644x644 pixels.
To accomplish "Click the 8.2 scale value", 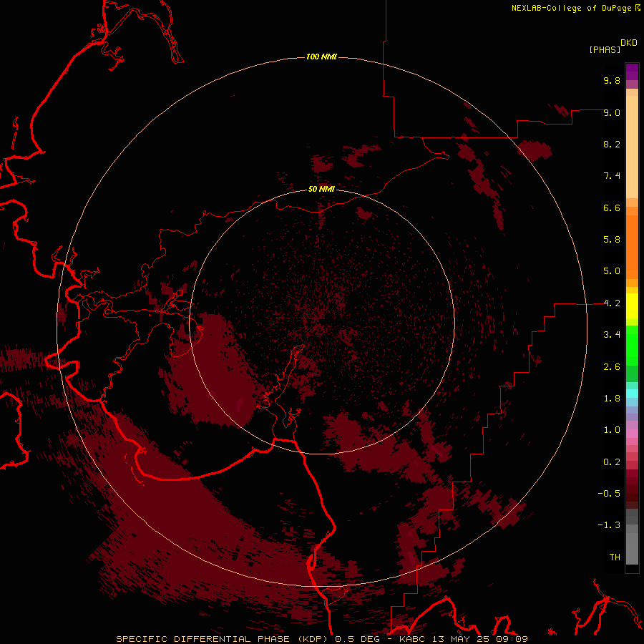I will point(612,144).
